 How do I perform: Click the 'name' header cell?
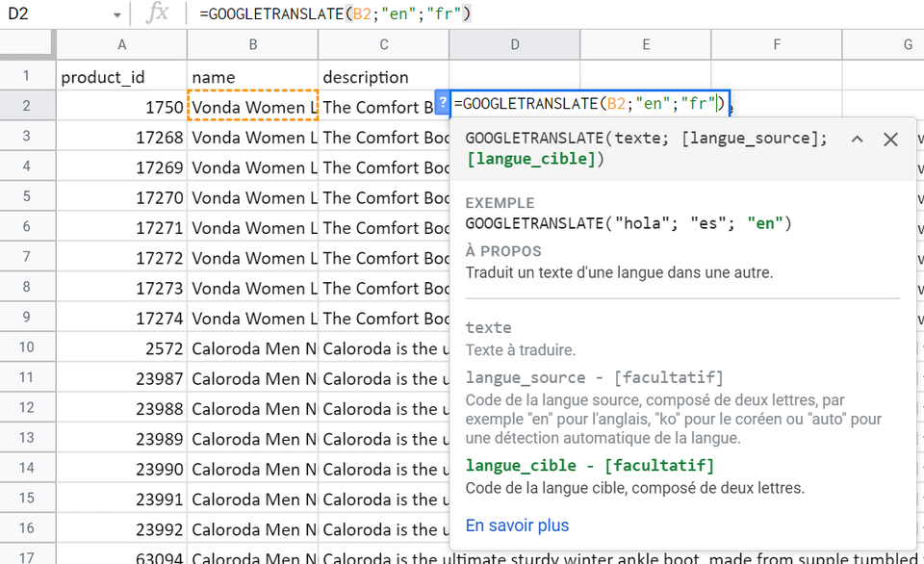(253, 76)
